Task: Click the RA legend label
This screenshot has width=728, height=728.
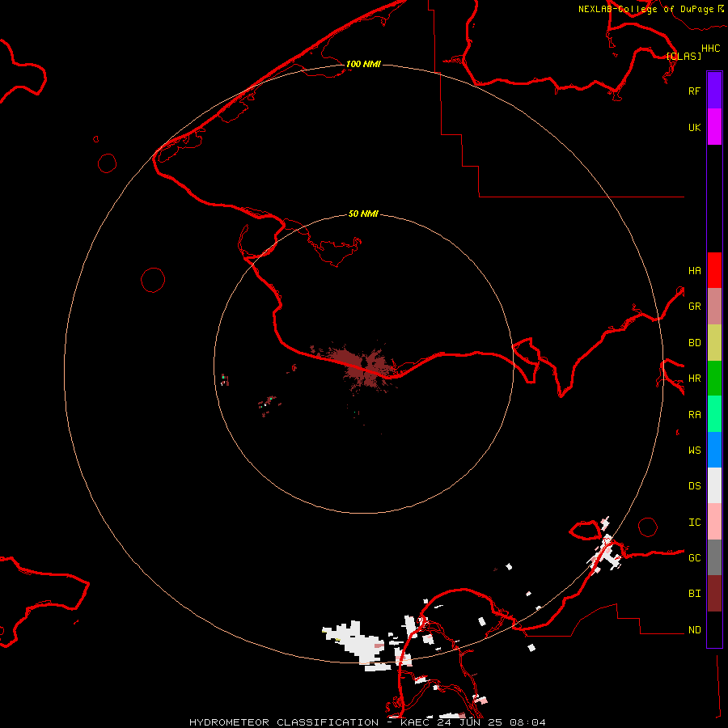Action: tap(694, 415)
